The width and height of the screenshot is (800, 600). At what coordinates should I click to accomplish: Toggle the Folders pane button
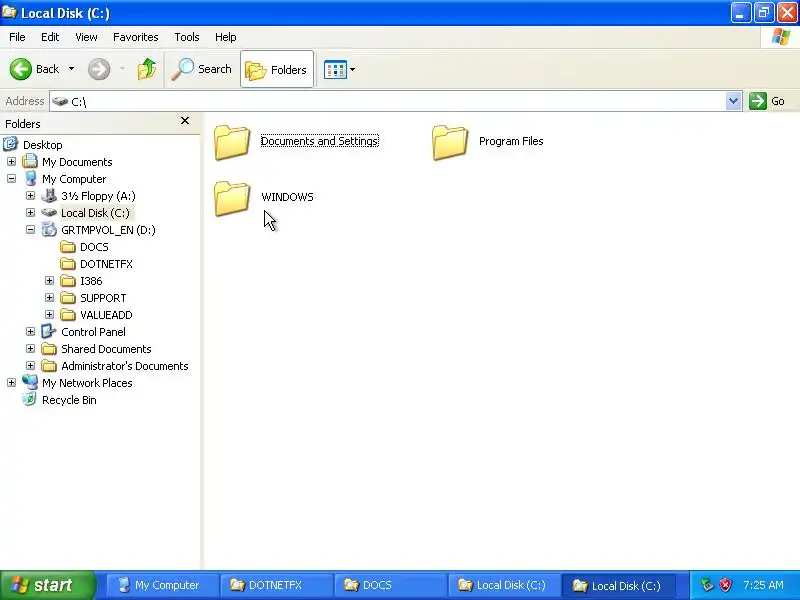click(x=277, y=69)
